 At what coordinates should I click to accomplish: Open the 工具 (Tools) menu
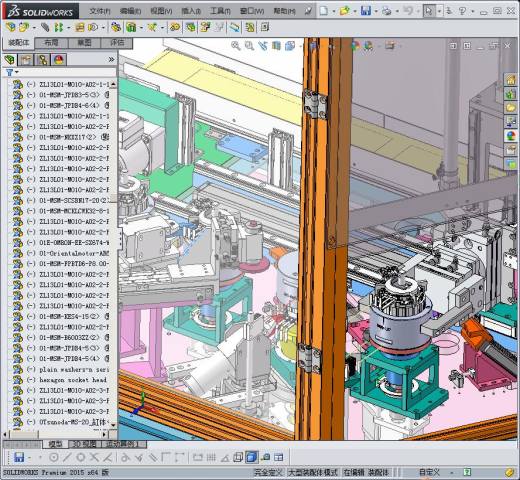tap(220, 11)
